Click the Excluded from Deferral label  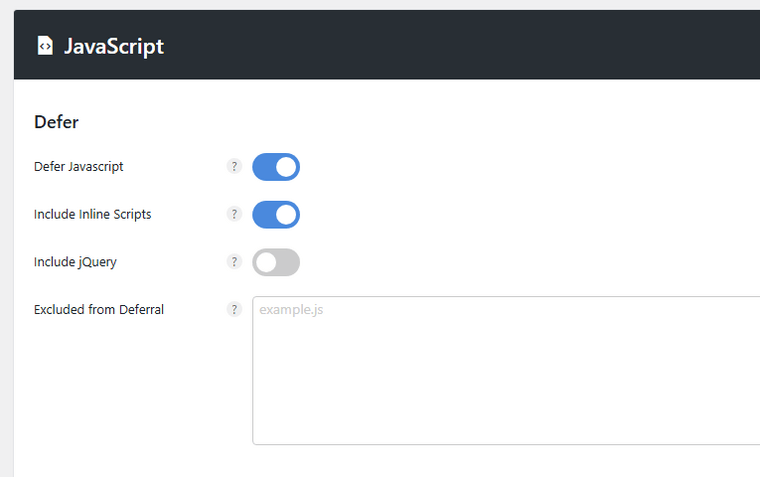pyautogui.click(x=99, y=310)
